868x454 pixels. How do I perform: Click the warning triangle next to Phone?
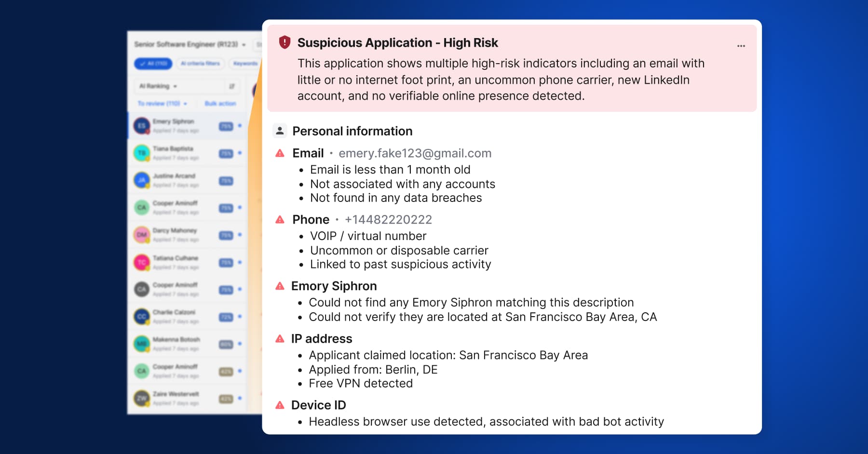tap(280, 219)
